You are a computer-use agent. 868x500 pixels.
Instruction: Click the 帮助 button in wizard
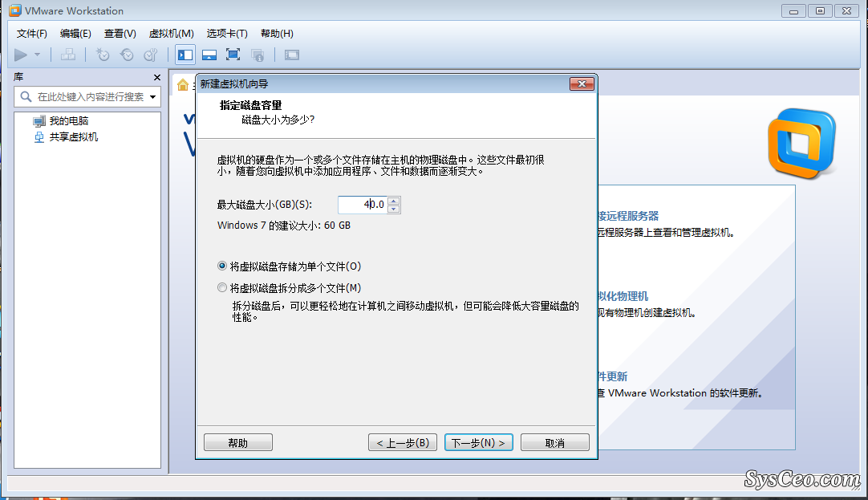pyautogui.click(x=238, y=442)
